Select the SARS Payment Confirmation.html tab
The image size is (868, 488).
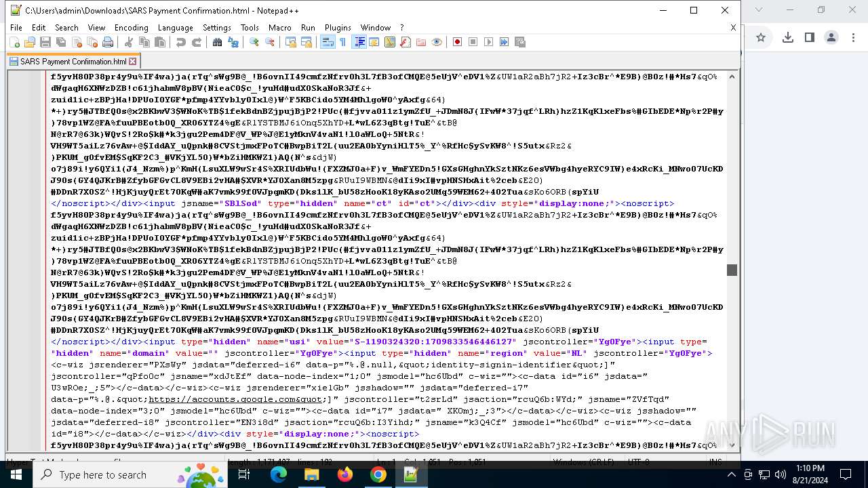pyautogui.click(x=73, y=62)
